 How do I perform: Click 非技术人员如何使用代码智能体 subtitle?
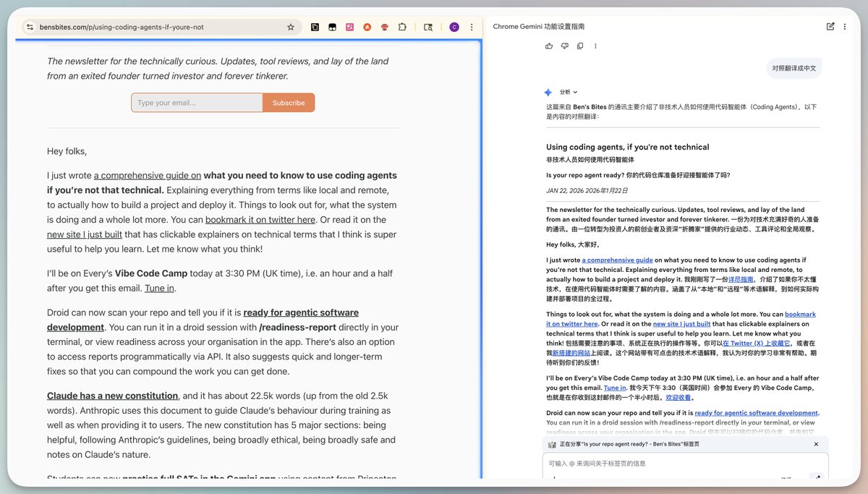[590, 160]
